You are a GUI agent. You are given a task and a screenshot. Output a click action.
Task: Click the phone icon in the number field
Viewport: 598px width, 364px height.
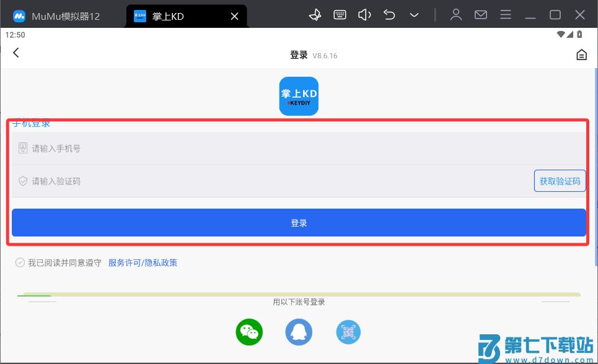click(x=23, y=148)
